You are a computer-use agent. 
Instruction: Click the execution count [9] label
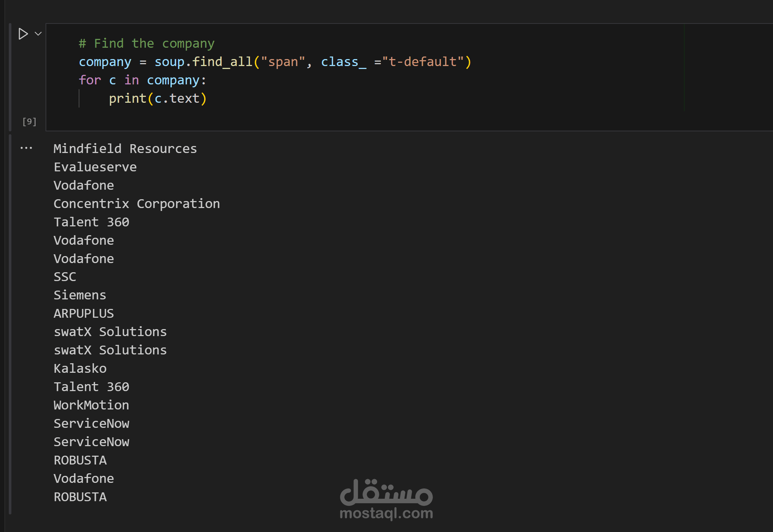point(29,121)
